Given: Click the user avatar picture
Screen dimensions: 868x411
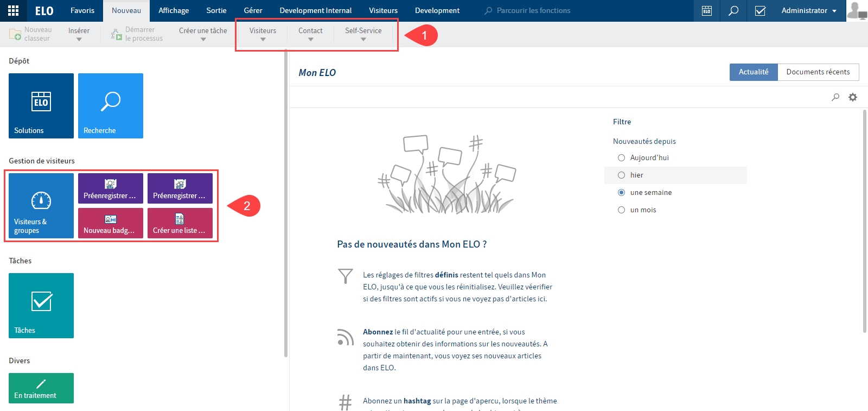Looking at the screenshot, I should (x=857, y=11).
